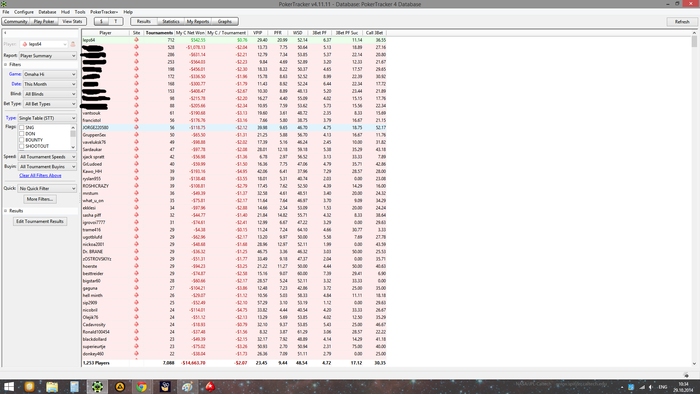
Task: Open Game Omaha Hi dropdown
Action: (50, 74)
